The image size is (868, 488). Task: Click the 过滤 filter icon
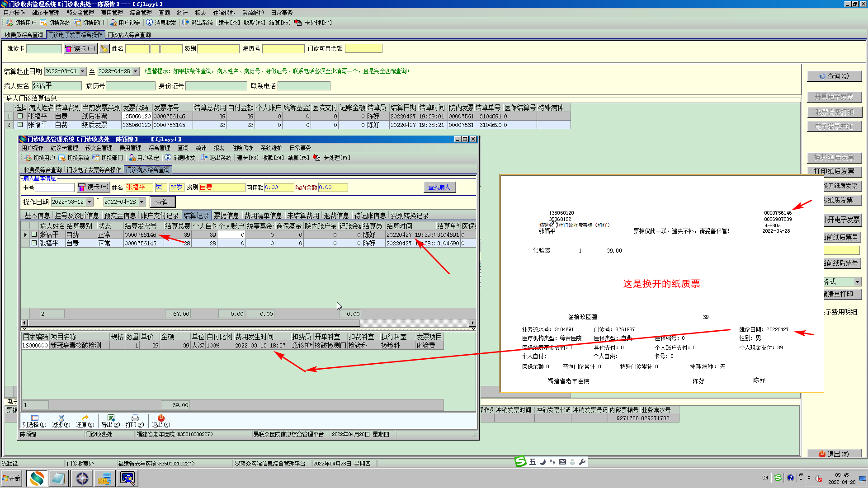(x=61, y=418)
